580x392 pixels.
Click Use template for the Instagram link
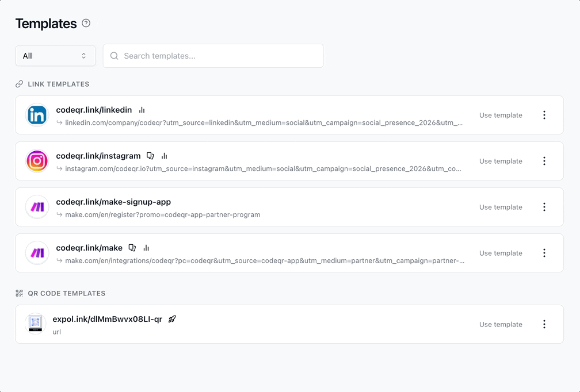pos(501,161)
